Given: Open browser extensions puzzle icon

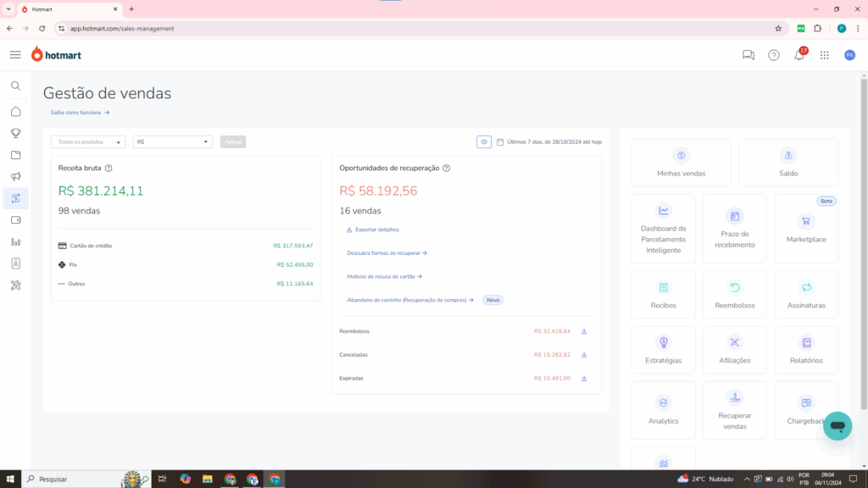Looking at the screenshot, I should point(818,29).
